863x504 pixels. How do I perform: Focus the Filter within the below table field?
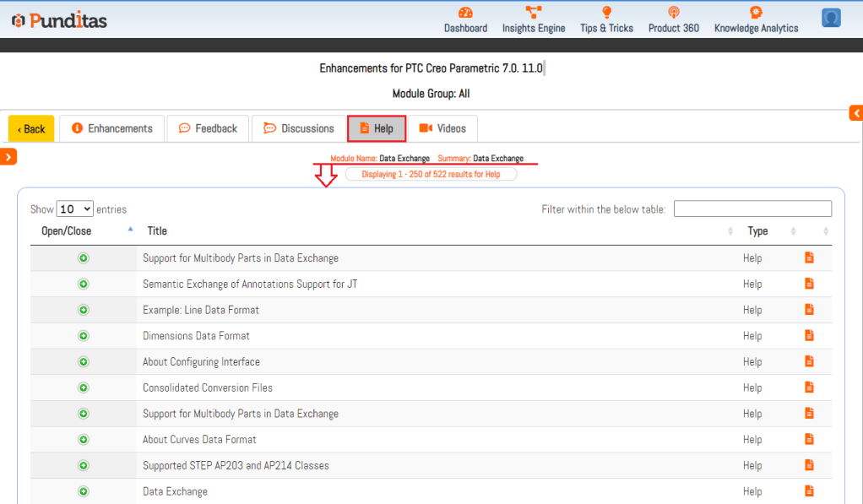(752, 209)
